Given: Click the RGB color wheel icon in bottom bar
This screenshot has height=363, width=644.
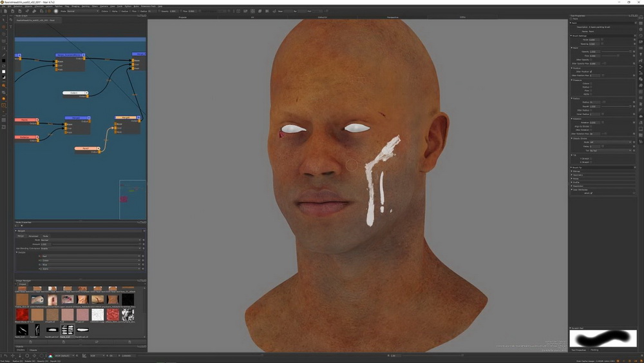Looking at the screenshot, I should [50, 356].
